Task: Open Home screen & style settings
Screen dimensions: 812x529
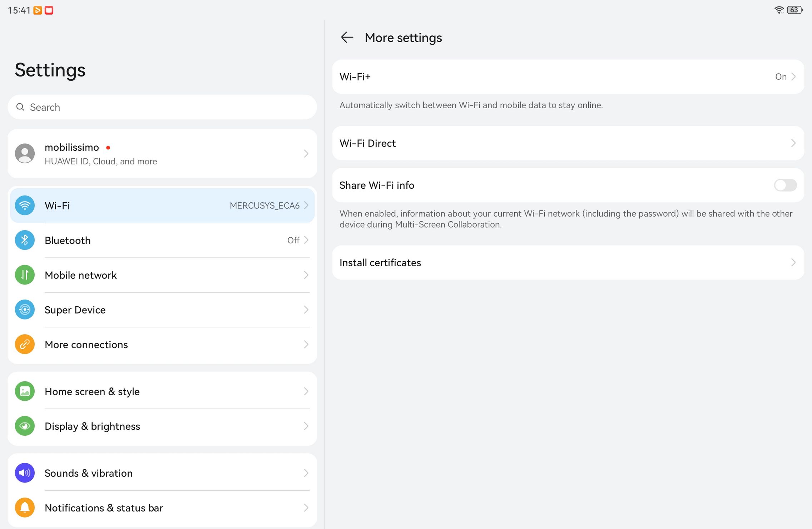Action: click(x=162, y=391)
